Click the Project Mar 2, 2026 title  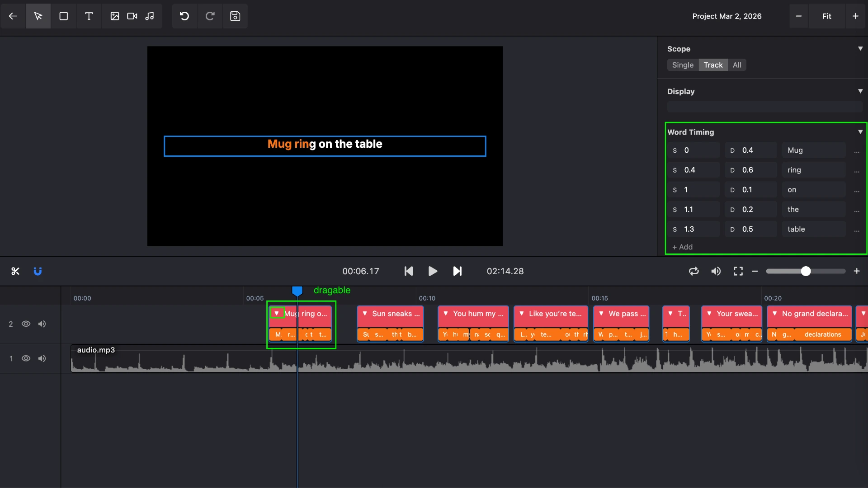[x=727, y=16]
